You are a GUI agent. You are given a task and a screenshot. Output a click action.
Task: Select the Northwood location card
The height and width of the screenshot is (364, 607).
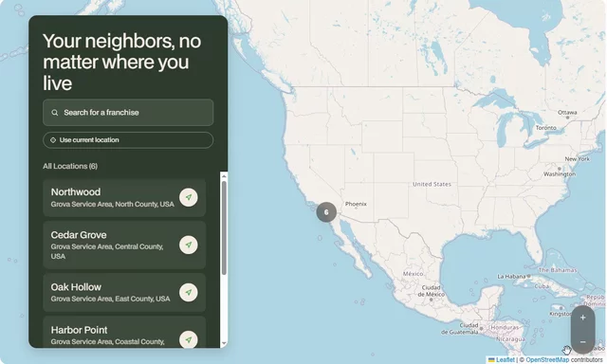[x=124, y=198]
